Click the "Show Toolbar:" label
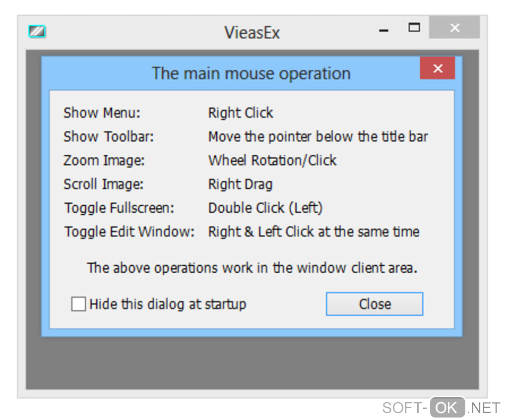 (x=109, y=137)
